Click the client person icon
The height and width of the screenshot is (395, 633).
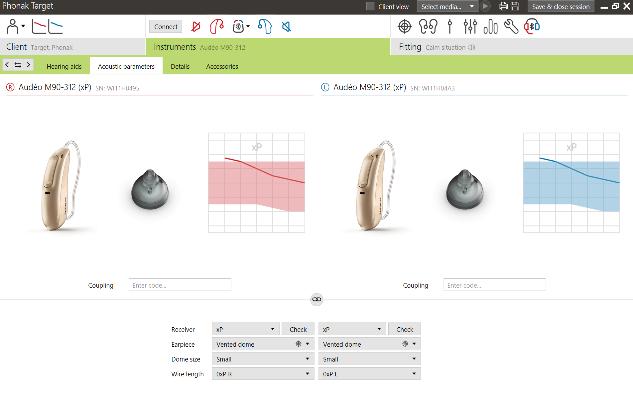click(x=13, y=27)
